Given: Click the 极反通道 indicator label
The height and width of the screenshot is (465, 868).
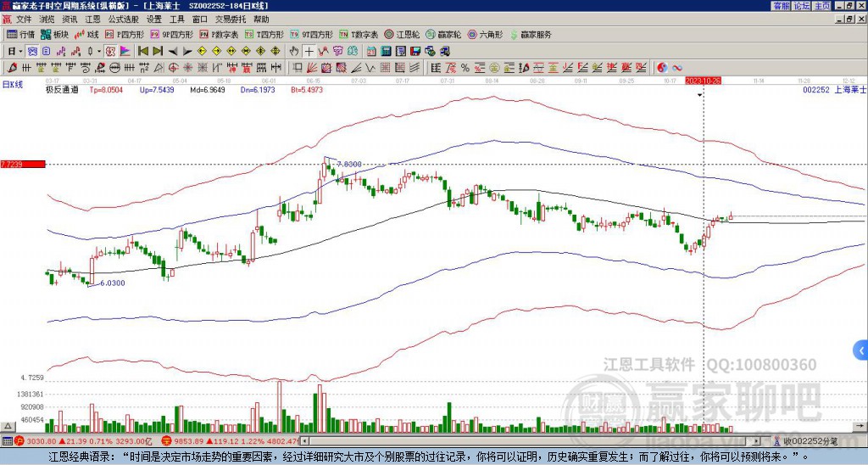Looking at the screenshot, I should [62, 90].
